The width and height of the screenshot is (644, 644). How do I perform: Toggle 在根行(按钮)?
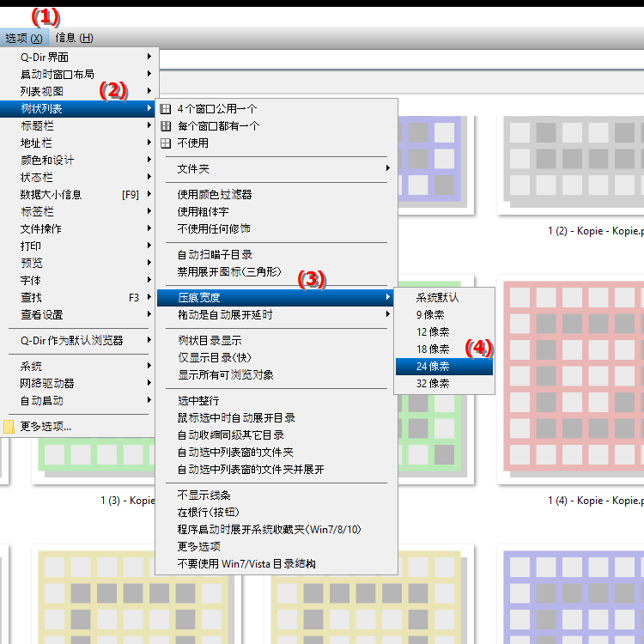(276, 512)
